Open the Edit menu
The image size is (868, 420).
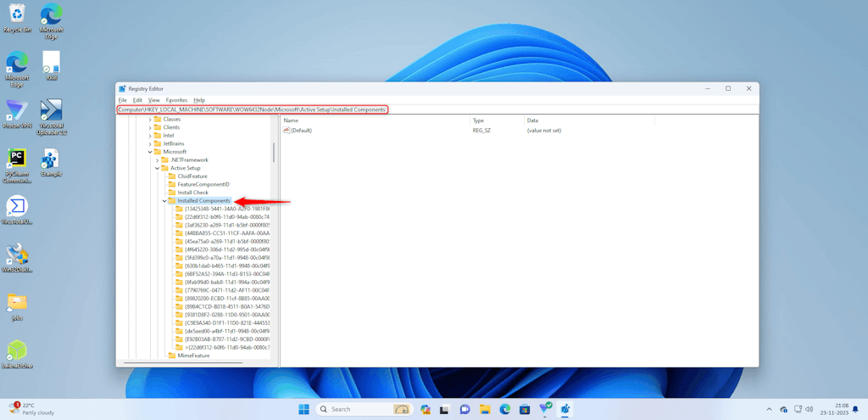point(137,100)
